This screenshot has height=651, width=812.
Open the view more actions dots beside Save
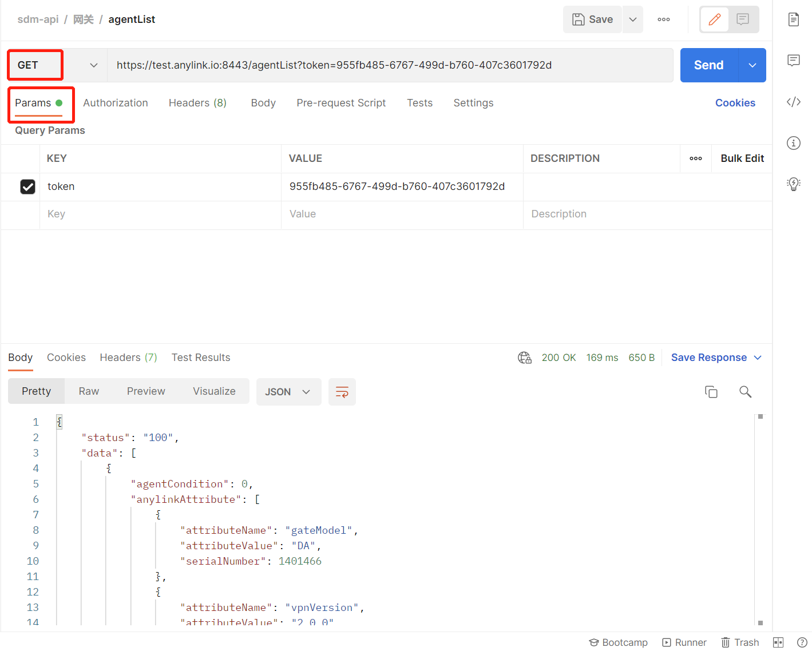coord(664,19)
